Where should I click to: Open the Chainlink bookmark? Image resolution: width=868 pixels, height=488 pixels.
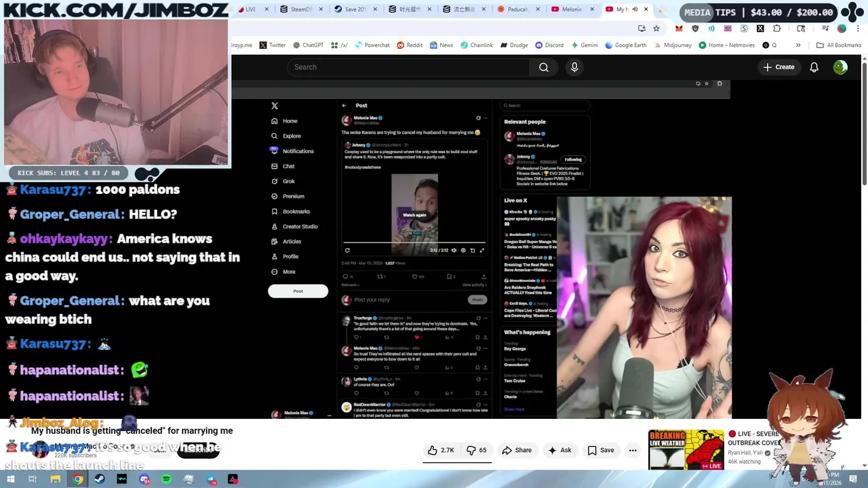coord(476,45)
